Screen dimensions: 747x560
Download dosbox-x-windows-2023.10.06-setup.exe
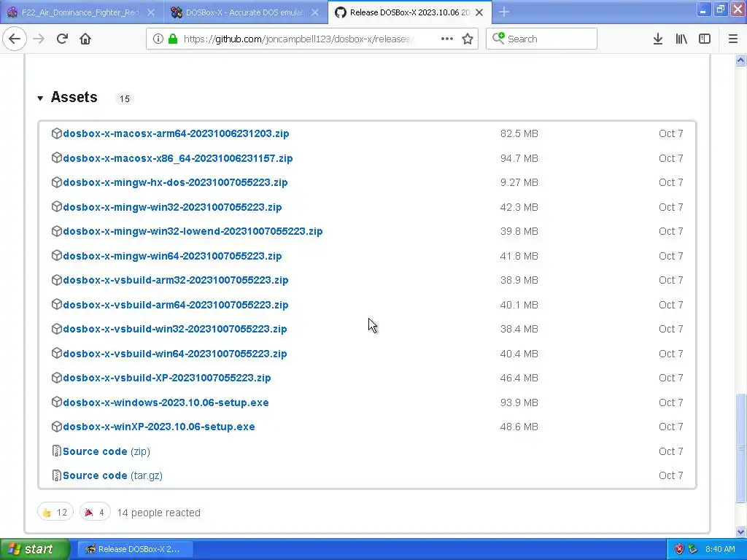[166, 402]
